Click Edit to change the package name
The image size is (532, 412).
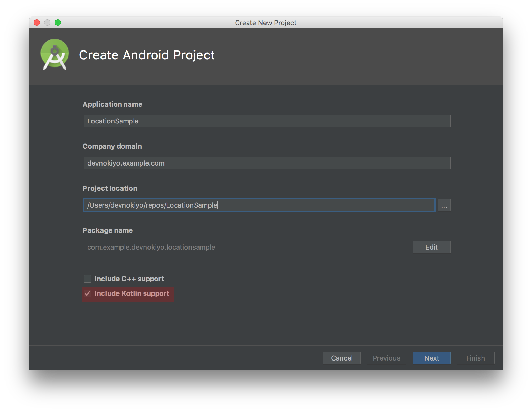tap(431, 247)
